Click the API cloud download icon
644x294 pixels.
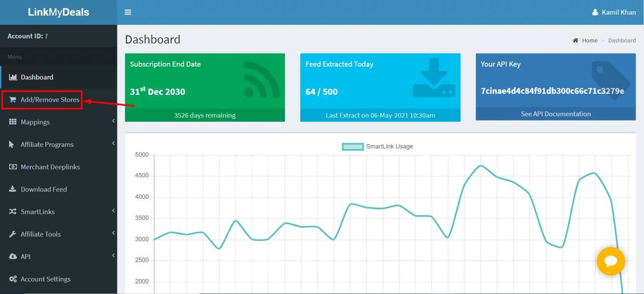coord(13,257)
